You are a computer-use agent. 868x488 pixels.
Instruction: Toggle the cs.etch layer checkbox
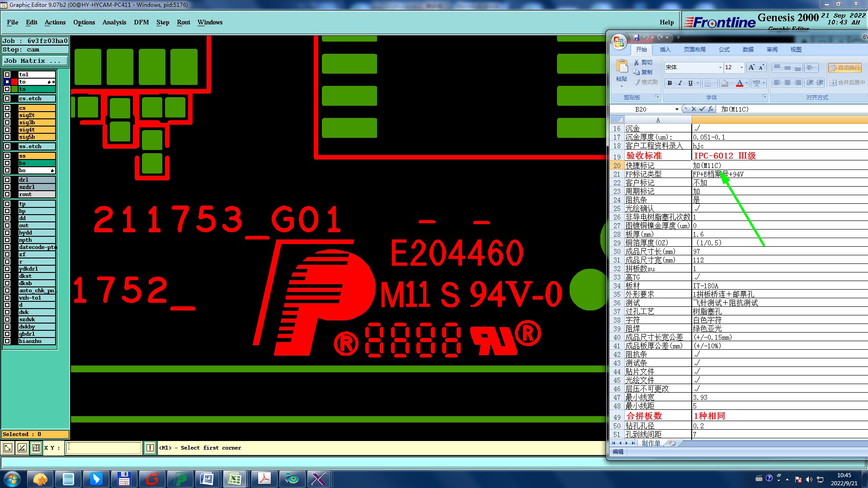click(7, 99)
